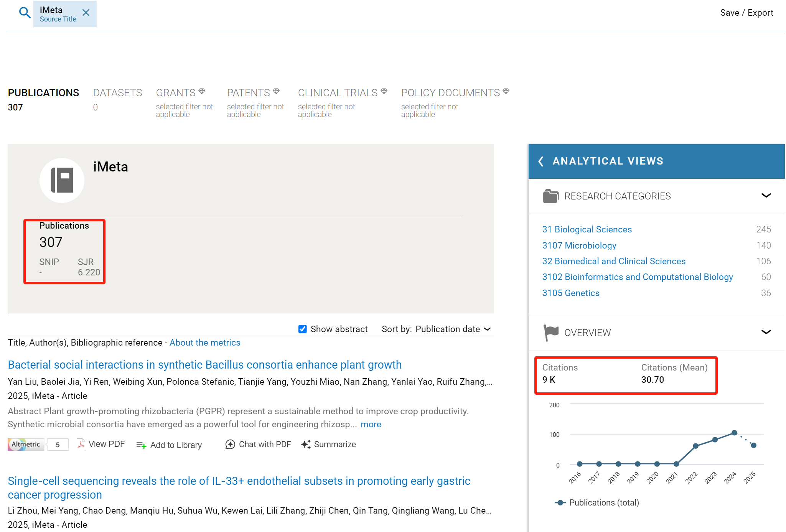Collapse the Research Categories section chevron

click(766, 196)
